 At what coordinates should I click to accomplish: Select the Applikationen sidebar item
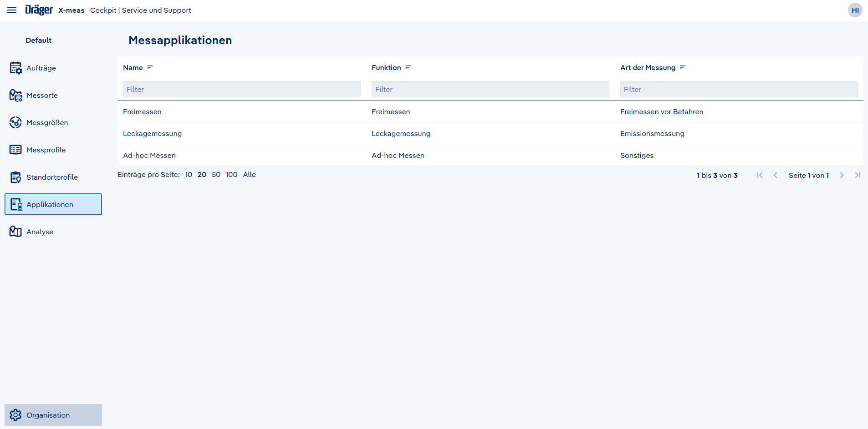(53, 204)
